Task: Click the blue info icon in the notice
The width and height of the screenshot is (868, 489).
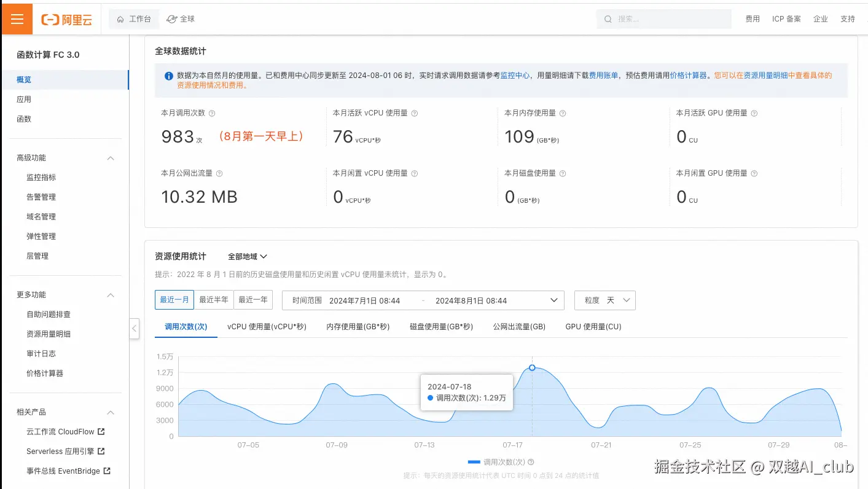Action: click(169, 76)
